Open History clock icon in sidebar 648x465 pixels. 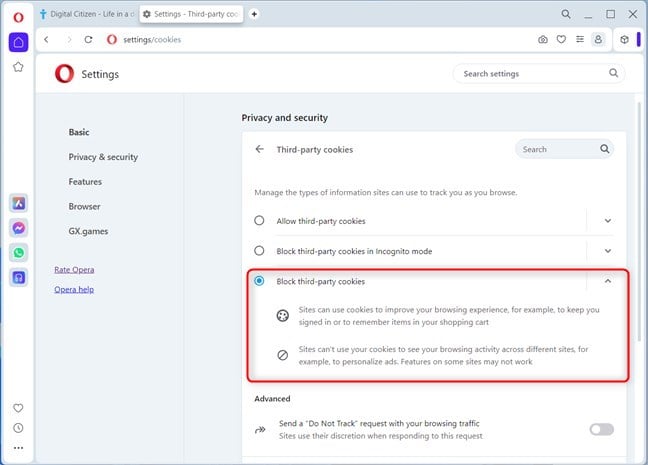(18, 428)
